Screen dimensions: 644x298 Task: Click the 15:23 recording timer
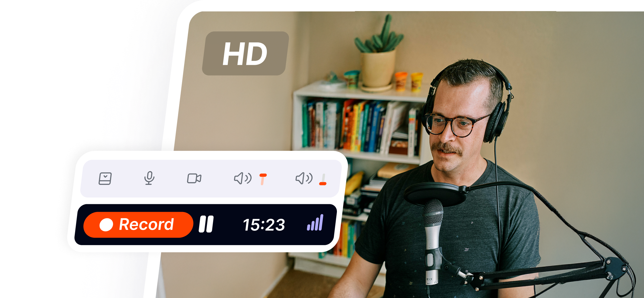(x=264, y=225)
